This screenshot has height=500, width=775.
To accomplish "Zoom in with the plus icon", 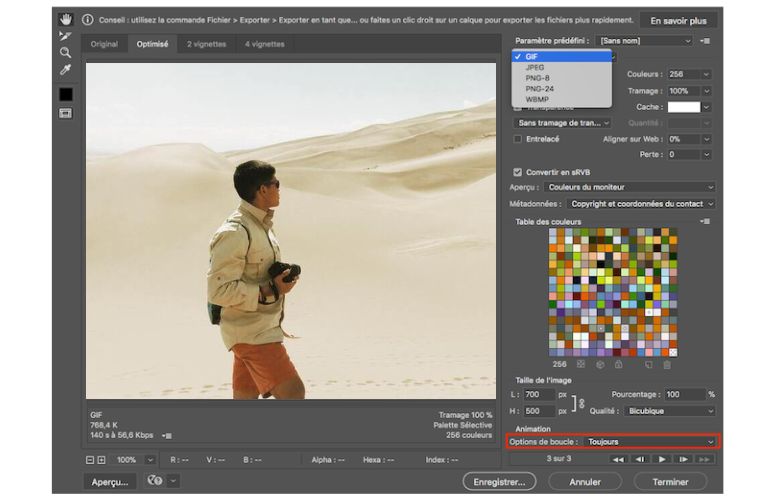I will click(x=101, y=460).
